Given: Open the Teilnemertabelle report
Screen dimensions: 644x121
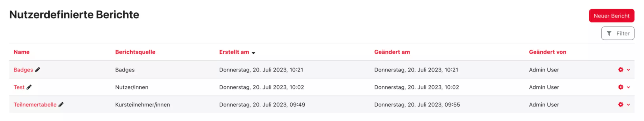Looking at the screenshot, I should [35, 104].
